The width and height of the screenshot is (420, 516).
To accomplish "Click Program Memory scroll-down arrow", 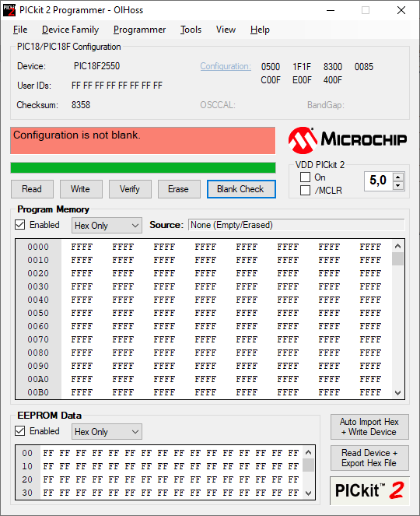I will tap(397, 392).
